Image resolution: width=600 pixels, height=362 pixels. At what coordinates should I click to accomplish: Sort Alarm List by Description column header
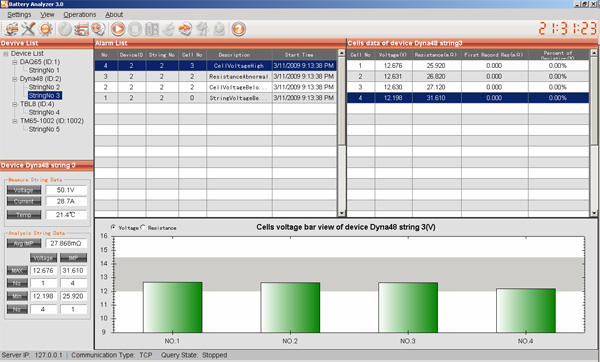pyautogui.click(x=239, y=55)
